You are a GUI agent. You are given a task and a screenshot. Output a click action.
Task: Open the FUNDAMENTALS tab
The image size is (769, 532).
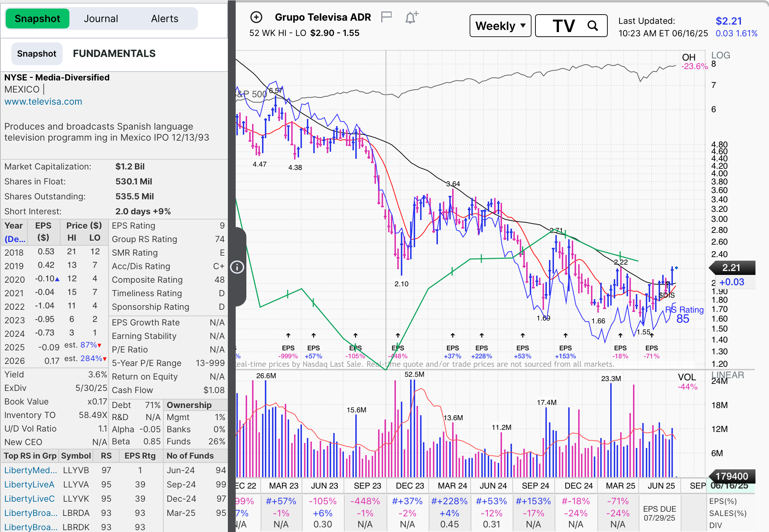tap(114, 53)
